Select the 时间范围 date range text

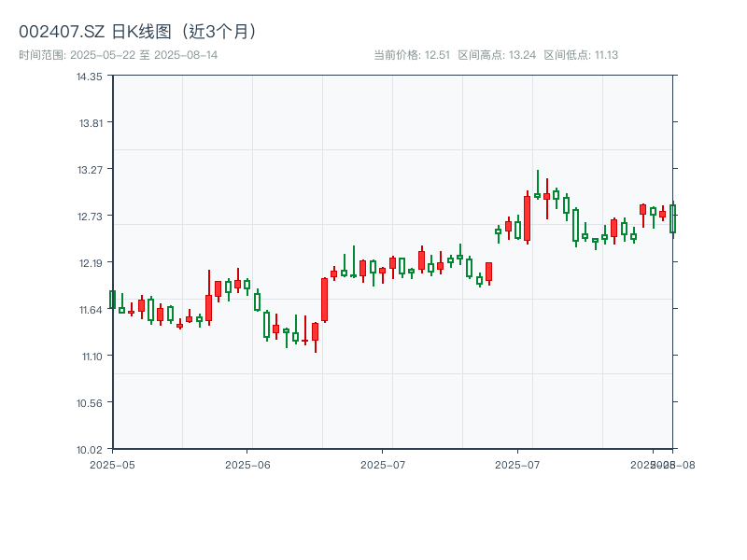[x=119, y=55]
